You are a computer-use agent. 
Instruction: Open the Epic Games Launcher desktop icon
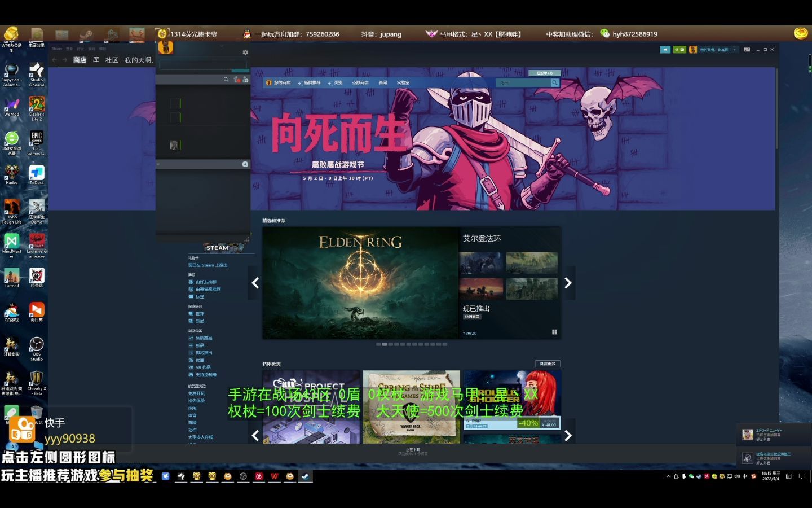[x=37, y=143]
